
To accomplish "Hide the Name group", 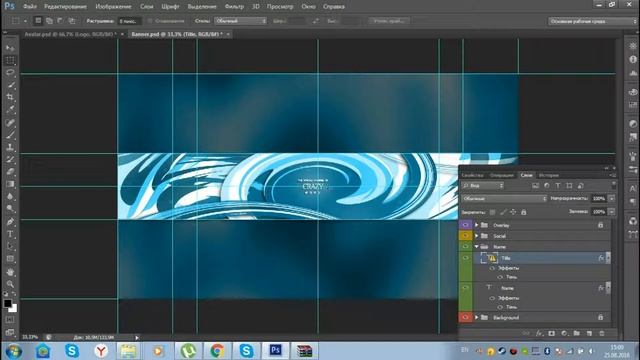I will pos(465,247).
